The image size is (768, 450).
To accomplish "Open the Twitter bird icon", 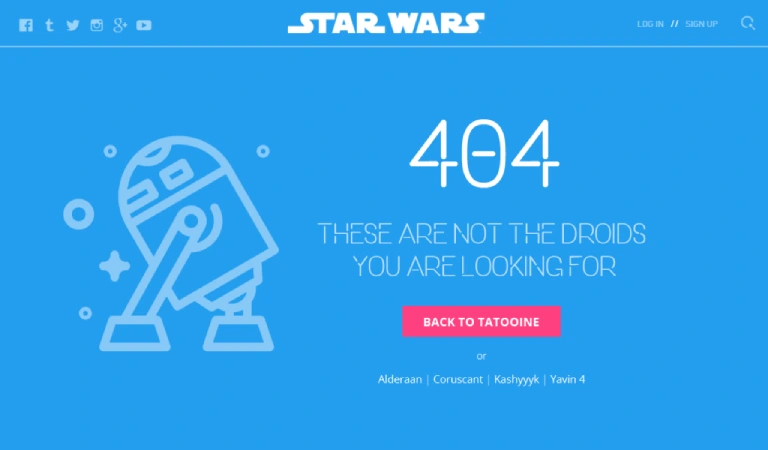I will (72, 25).
